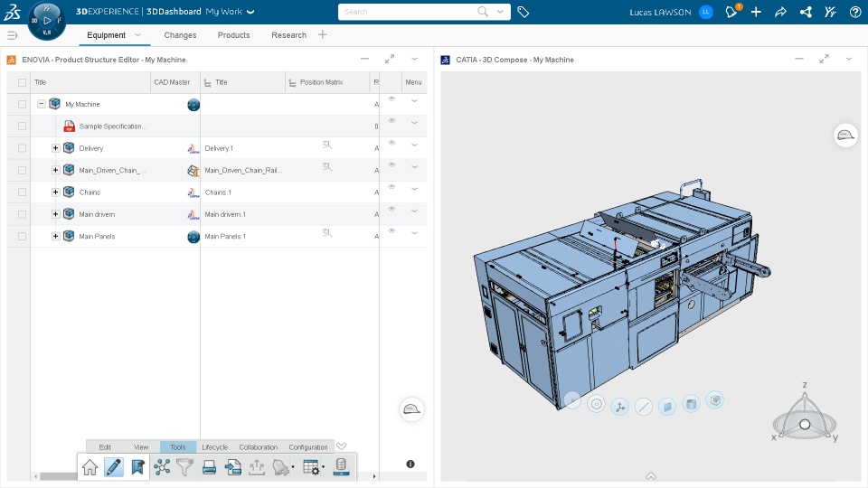The height and width of the screenshot is (488, 868).
Task: Tick the Main_Driven_Chain row checkbox
Action: point(22,171)
